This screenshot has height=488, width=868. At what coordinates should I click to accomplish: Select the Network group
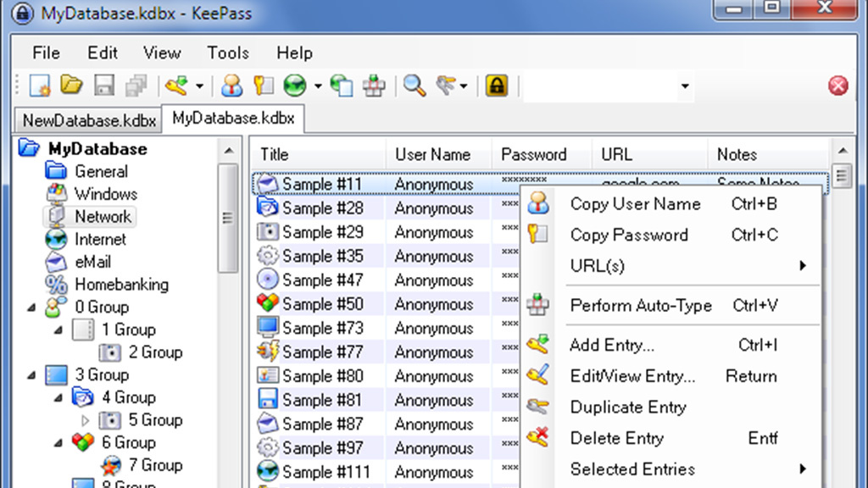103,217
